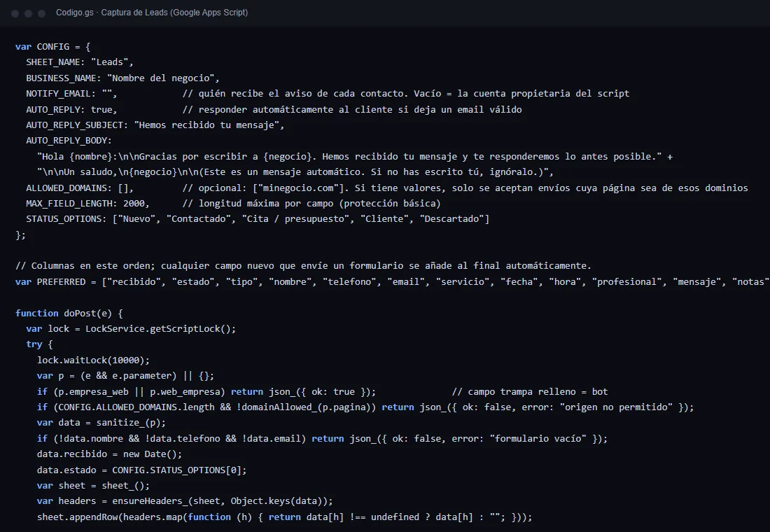Click the "hora" column name
The image size is (770, 532).
point(566,281)
